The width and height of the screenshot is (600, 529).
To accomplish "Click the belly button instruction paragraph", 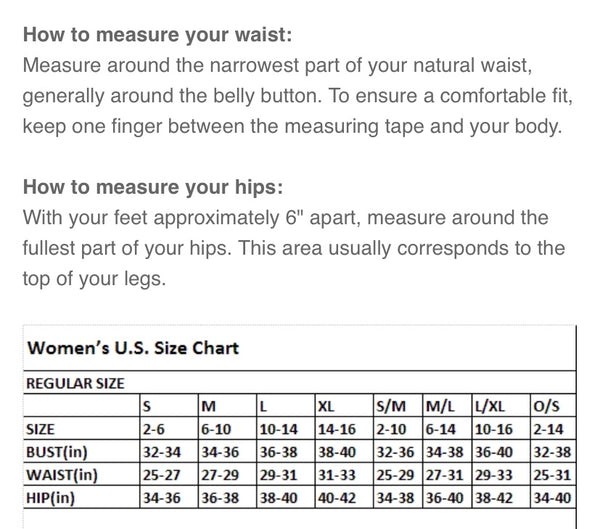I will click(x=298, y=96).
